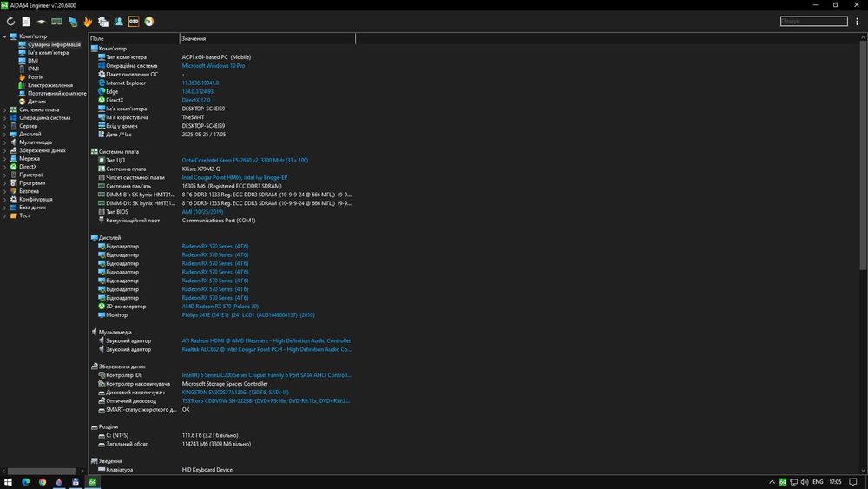The image size is (868, 489).
Task: Expand the Операційна система tree node
Action: (x=5, y=118)
